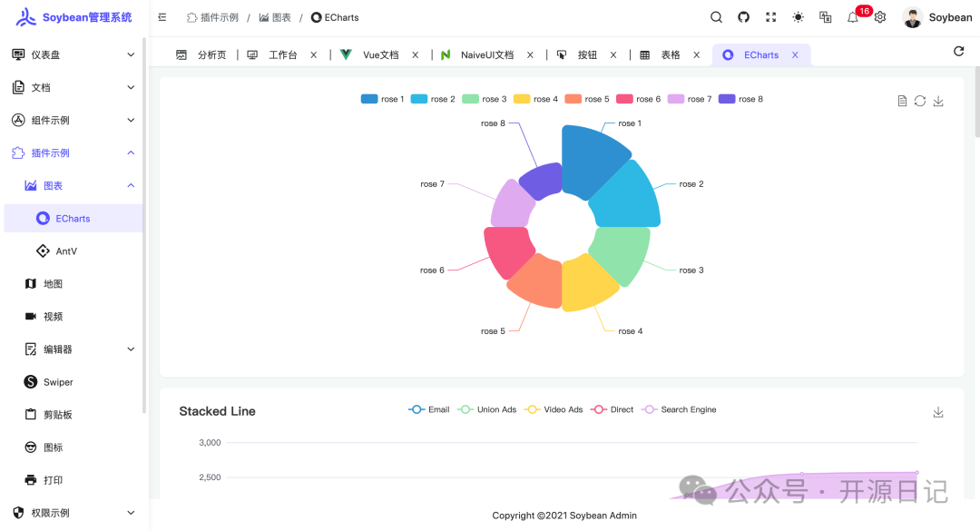The image size is (980, 531).
Task: Toggle Union Ads series legend
Action: coord(487,409)
